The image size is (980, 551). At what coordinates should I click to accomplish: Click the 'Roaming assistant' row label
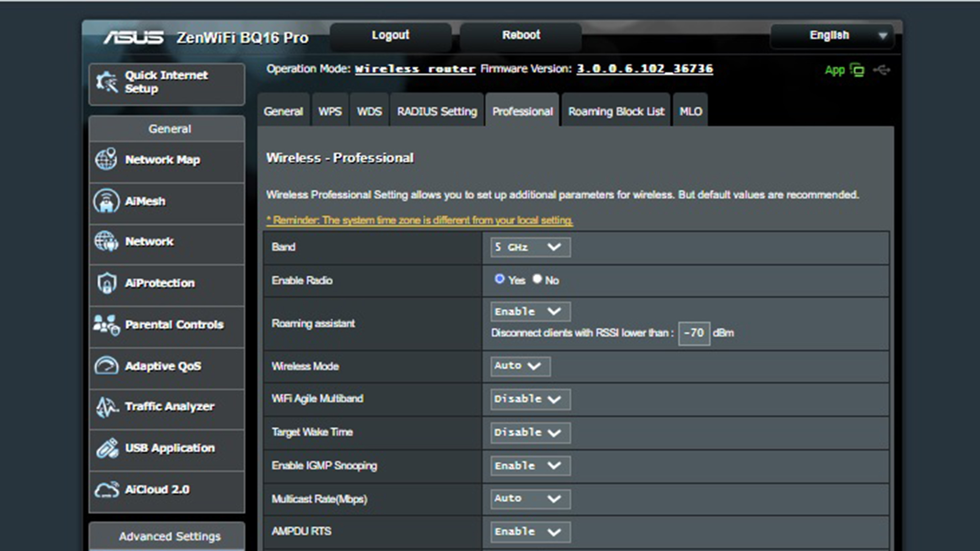coord(313,324)
